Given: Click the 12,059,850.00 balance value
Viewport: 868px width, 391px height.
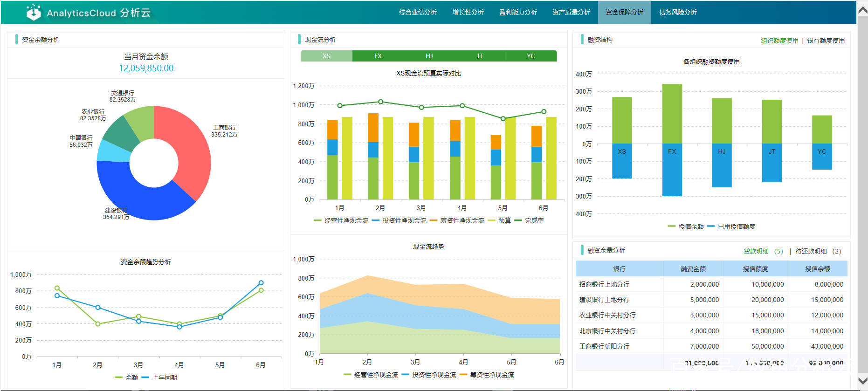Looking at the screenshot, I should pos(146,68).
